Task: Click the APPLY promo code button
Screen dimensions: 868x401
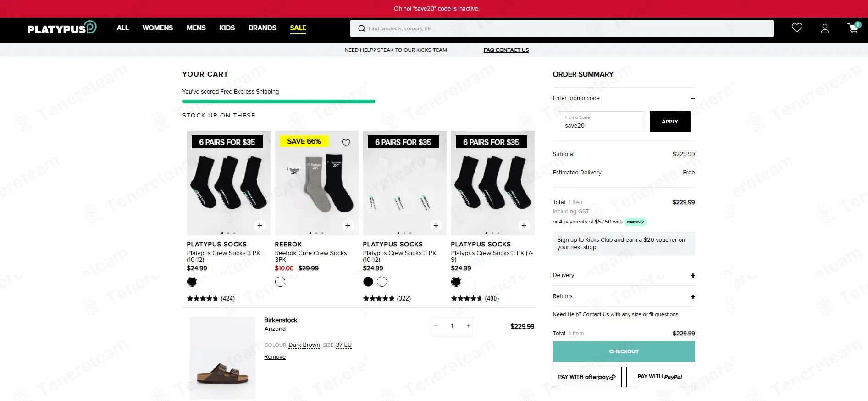Action: (670, 122)
